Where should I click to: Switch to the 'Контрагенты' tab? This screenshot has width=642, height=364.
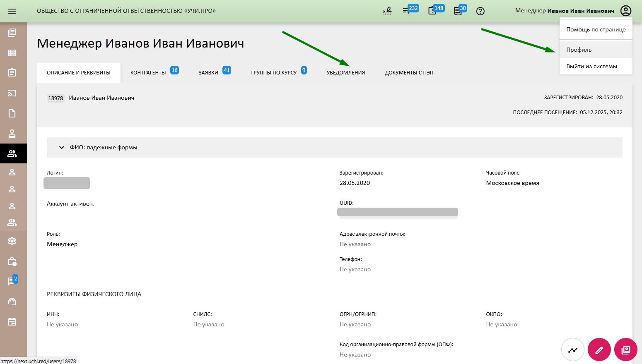pyautogui.click(x=148, y=73)
